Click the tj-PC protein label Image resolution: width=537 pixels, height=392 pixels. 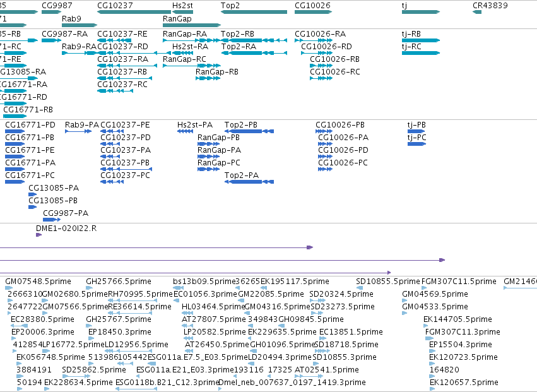pyautogui.click(x=417, y=138)
